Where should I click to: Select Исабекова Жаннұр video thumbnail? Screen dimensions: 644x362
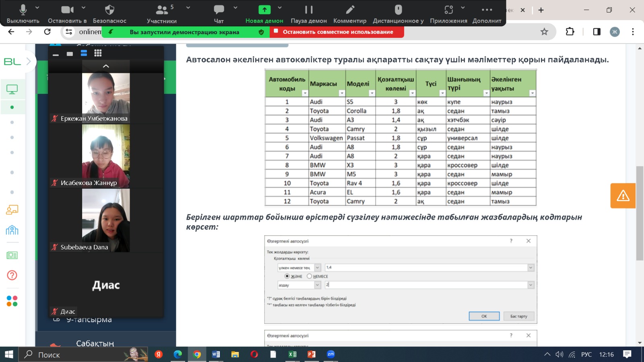tap(106, 156)
